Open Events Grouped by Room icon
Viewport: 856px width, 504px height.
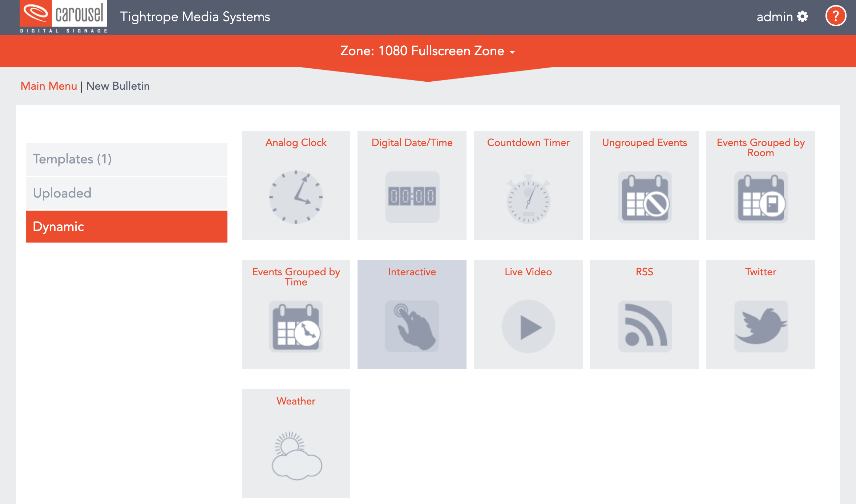click(761, 197)
